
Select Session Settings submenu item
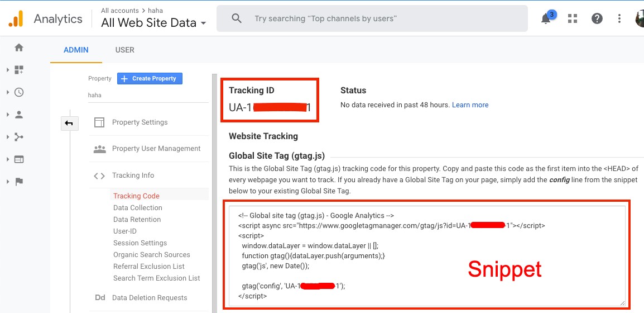point(140,243)
